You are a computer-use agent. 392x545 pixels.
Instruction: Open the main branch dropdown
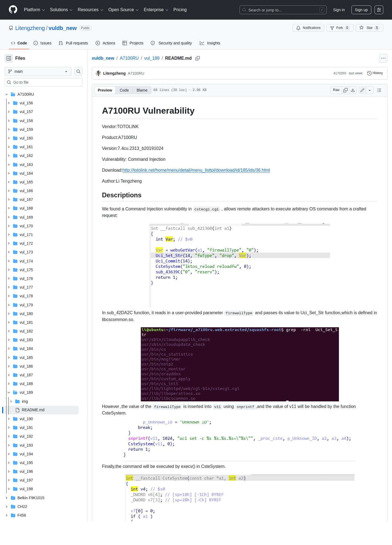(x=38, y=71)
